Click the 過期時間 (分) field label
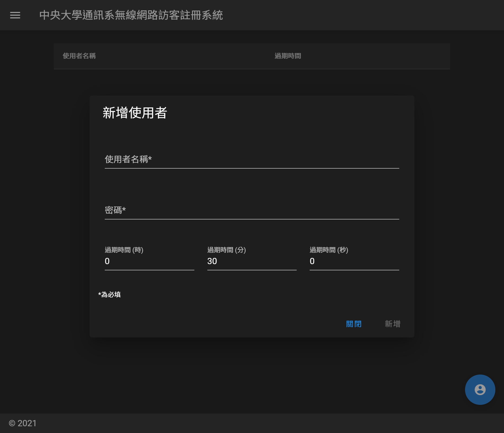This screenshot has height=433, width=504. click(x=227, y=250)
